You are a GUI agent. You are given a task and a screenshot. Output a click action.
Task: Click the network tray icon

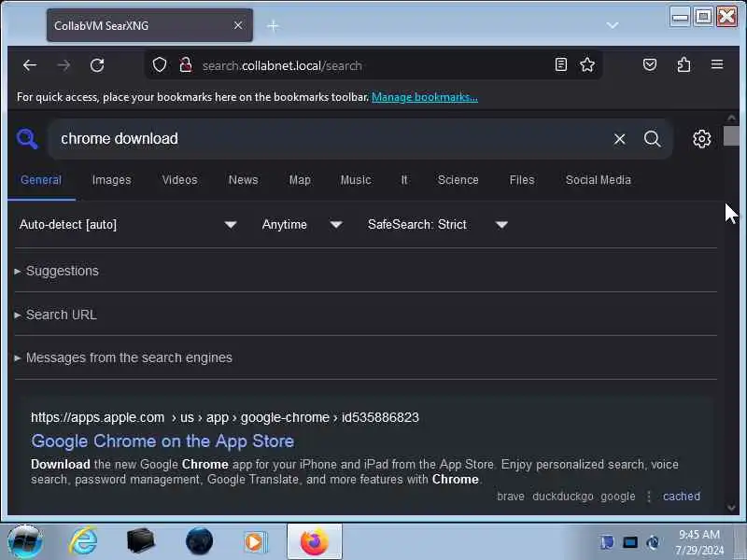[653, 542]
